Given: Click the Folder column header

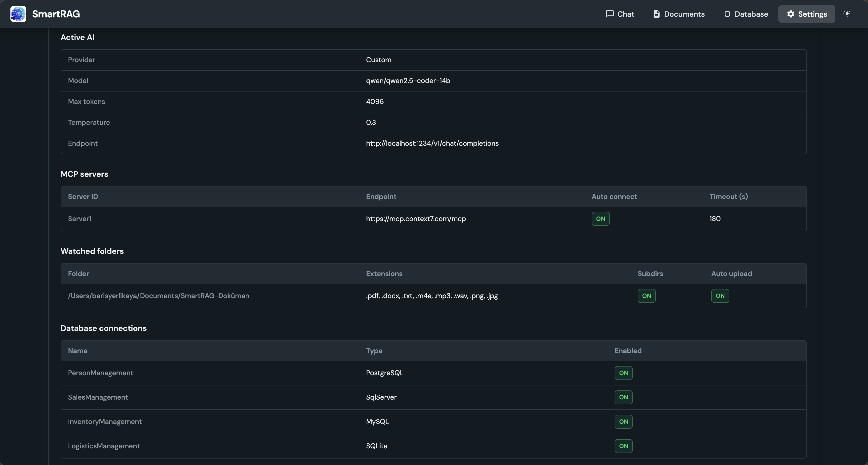Looking at the screenshot, I should click(x=79, y=274).
